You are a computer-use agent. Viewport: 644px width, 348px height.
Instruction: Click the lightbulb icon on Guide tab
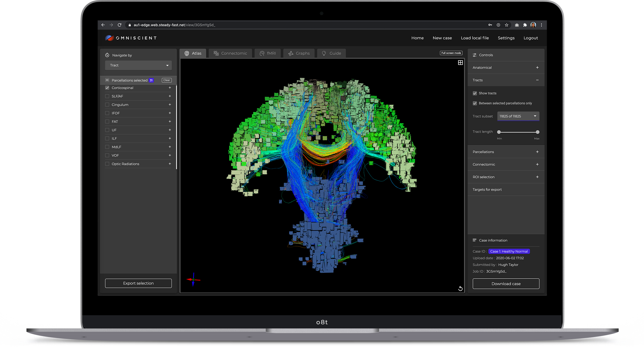[324, 53]
